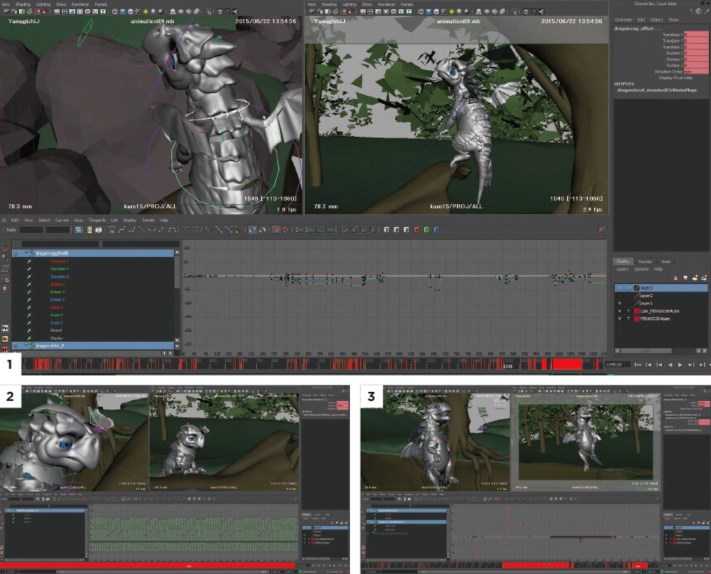Open the Curves menu in the Graph Editor
The width and height of the screenshot is (711, 574).
pyautogui.click(x=62, y=220)
